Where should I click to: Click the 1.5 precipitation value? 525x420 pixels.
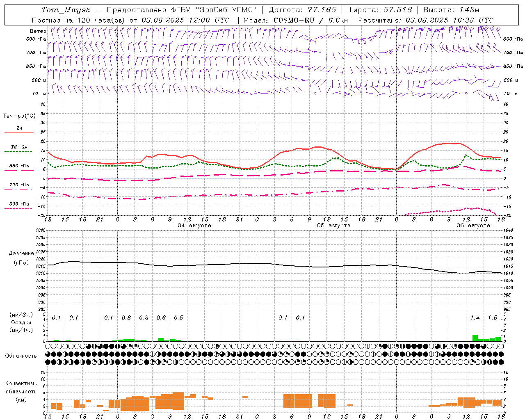492,318
